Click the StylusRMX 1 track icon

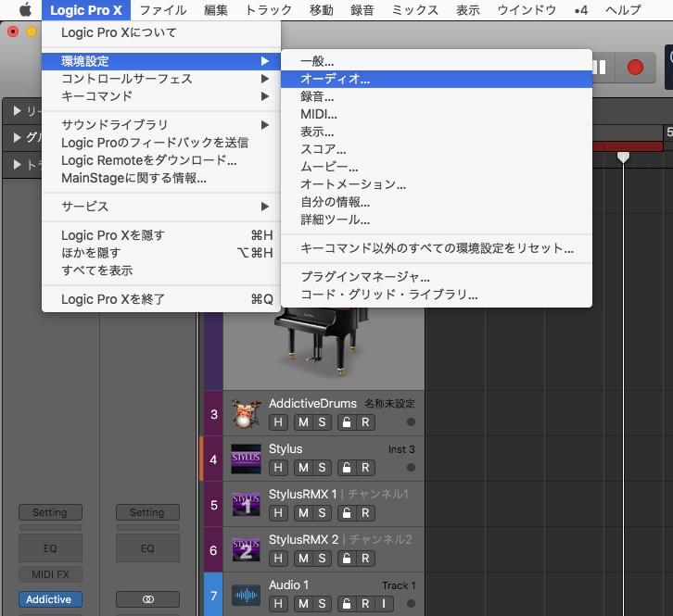[x=246, y=505]
